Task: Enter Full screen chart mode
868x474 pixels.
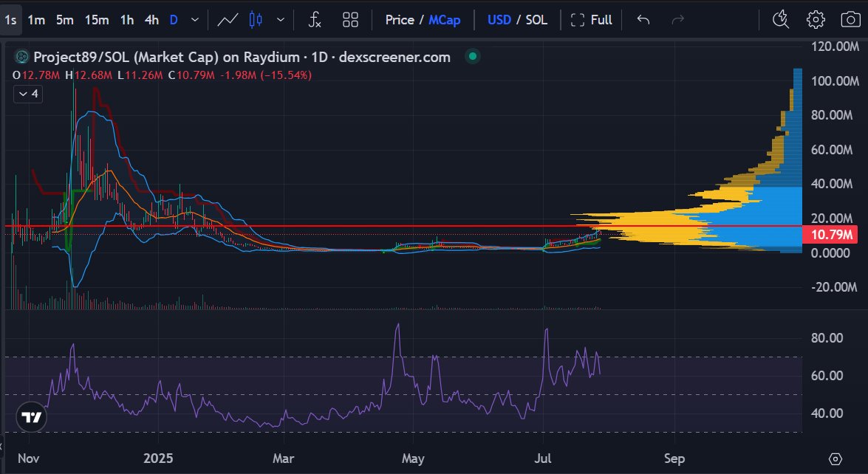Action: coord(591,20)
